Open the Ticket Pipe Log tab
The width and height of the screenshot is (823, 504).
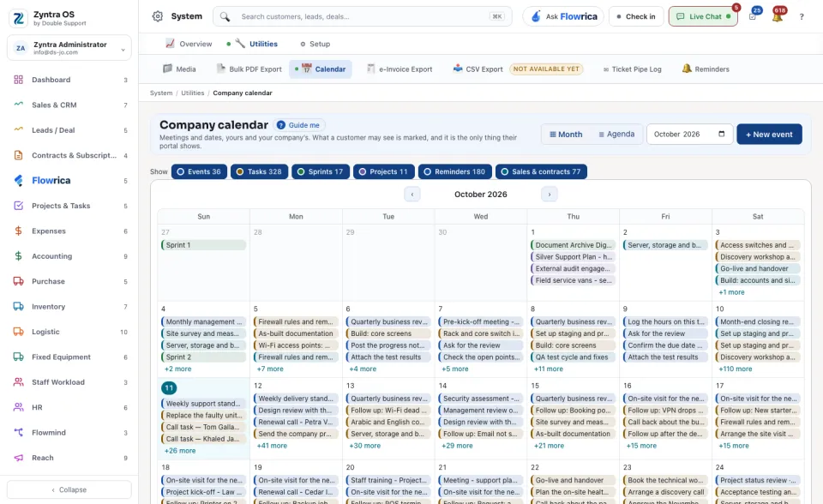633,69
